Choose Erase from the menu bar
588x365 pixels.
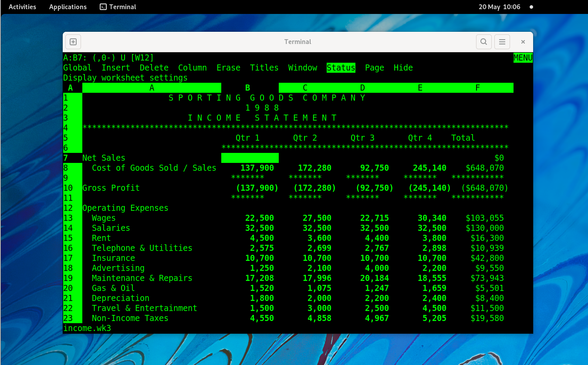click(x=228, y=68)
